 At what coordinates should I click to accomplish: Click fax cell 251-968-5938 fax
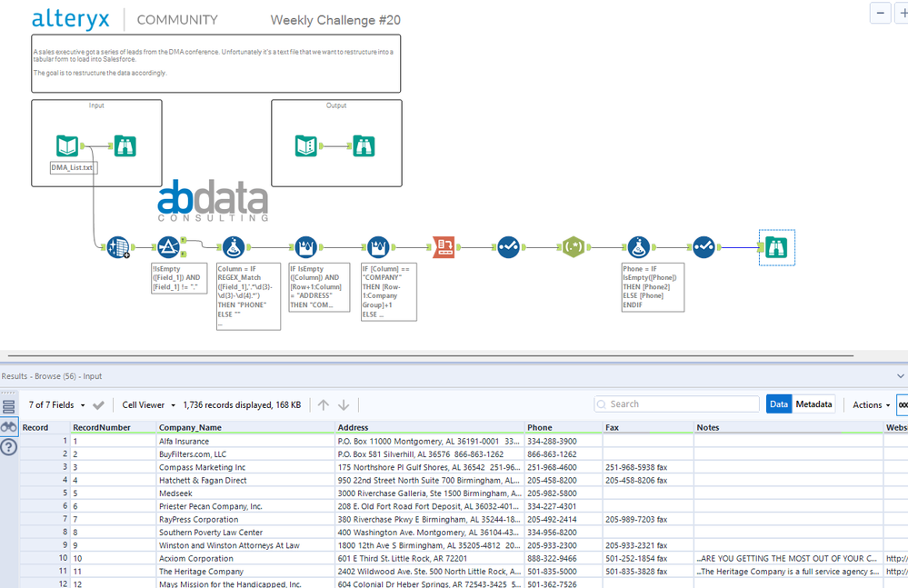coord(649,467)
